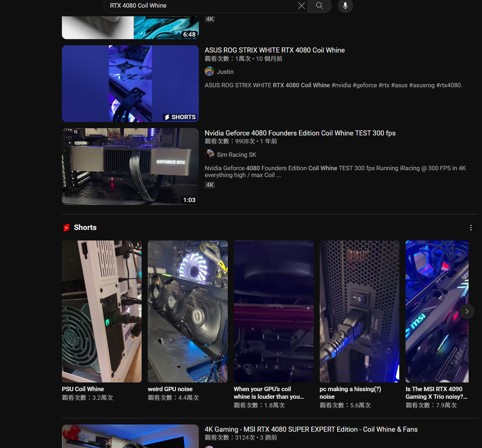The image size is (482, 448).
Task: Open the Sim Racing SK channel name
Action: point(236,155)
